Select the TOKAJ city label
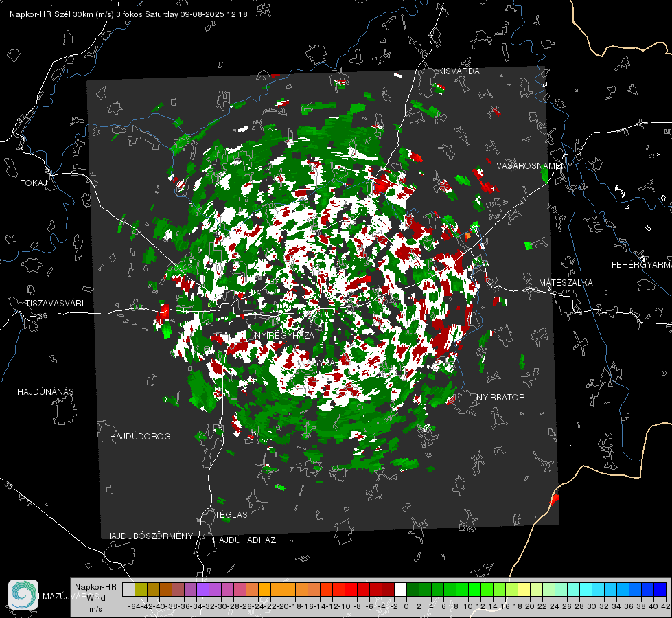 (x=34, y=183)
